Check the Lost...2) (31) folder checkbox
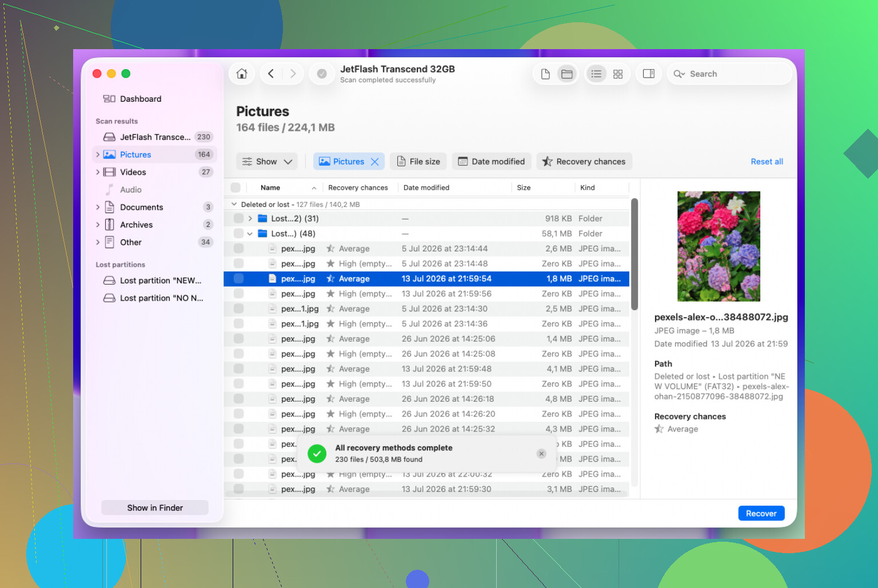This screenshot has height=588, width=878. [239, 218]
